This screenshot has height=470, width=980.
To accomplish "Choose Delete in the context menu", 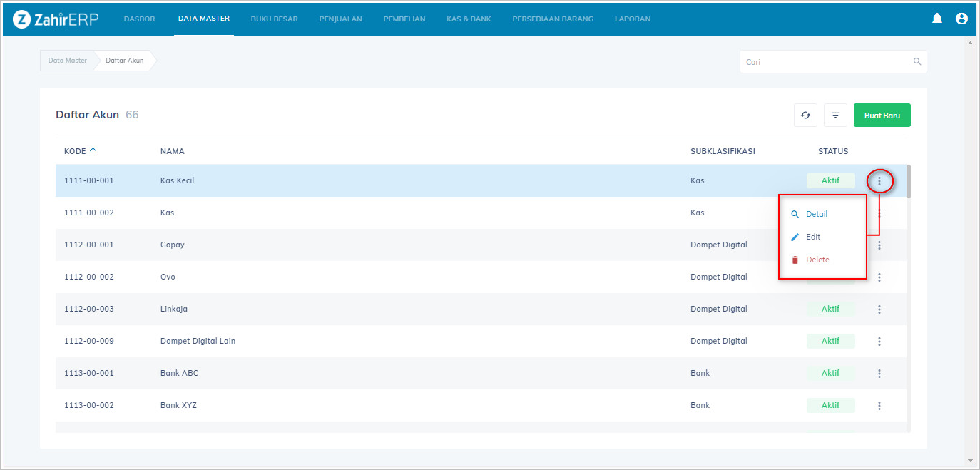I will click(x=817, y=260).
